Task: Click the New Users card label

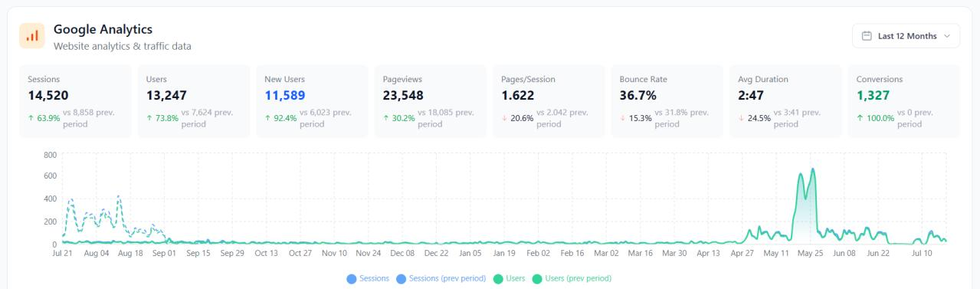Action: [284, 79]
